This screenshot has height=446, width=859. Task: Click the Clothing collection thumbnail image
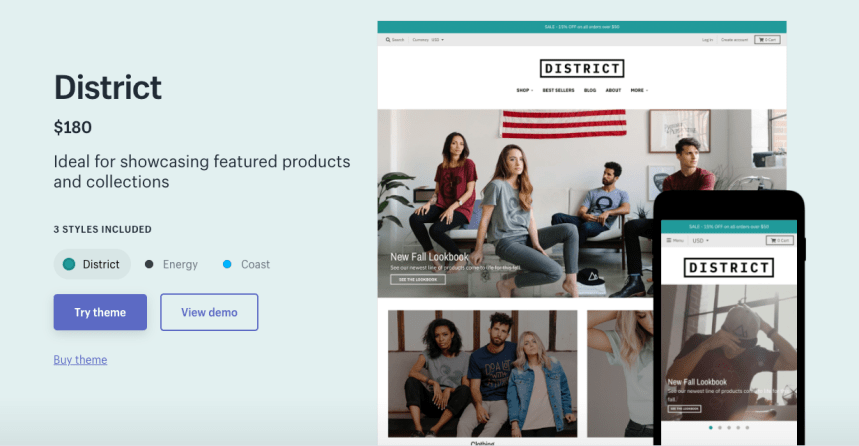pyautogui.click(x=483, y=374)
